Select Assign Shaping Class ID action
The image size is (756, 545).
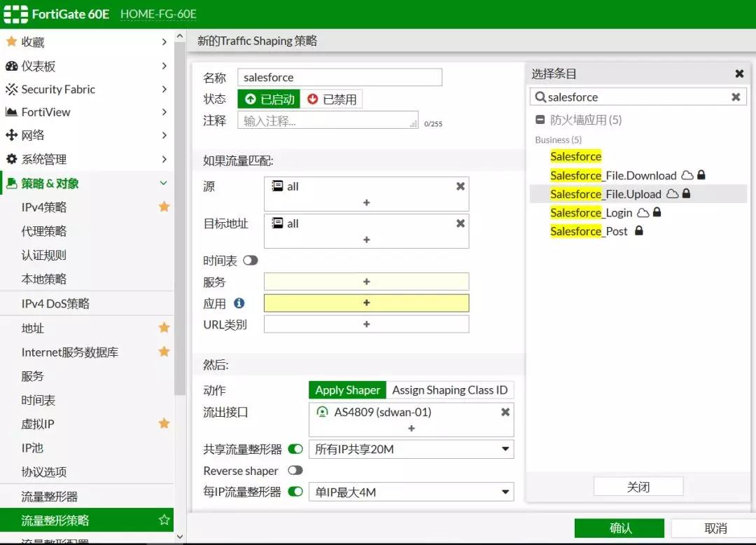pyautogui.click(x=450, y=389)
